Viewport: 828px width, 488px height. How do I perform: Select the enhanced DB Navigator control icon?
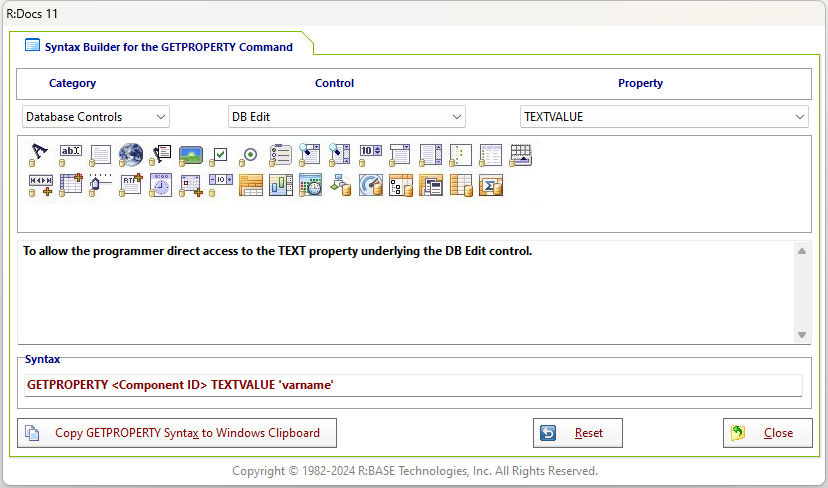point(41,185)
